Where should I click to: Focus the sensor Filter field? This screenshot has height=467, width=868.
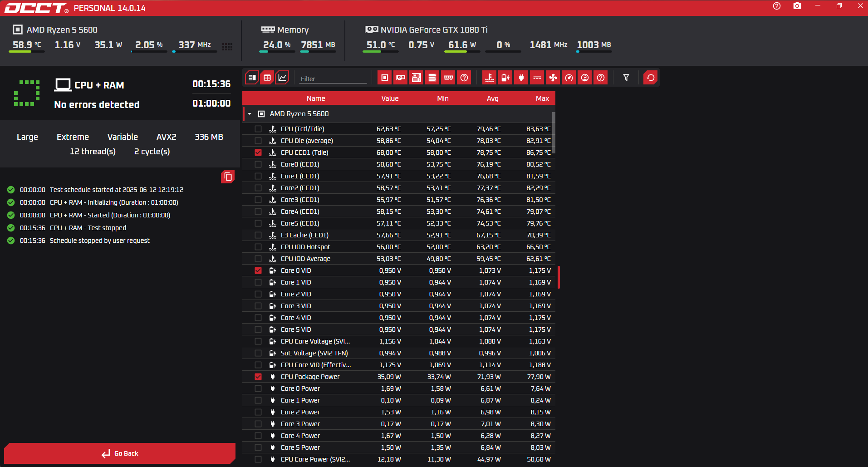pos(333,79)
